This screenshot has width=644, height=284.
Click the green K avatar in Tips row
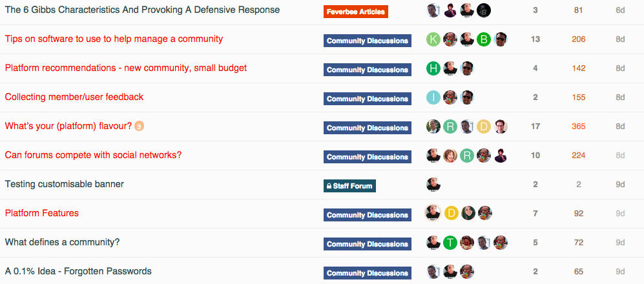(433, 39)
